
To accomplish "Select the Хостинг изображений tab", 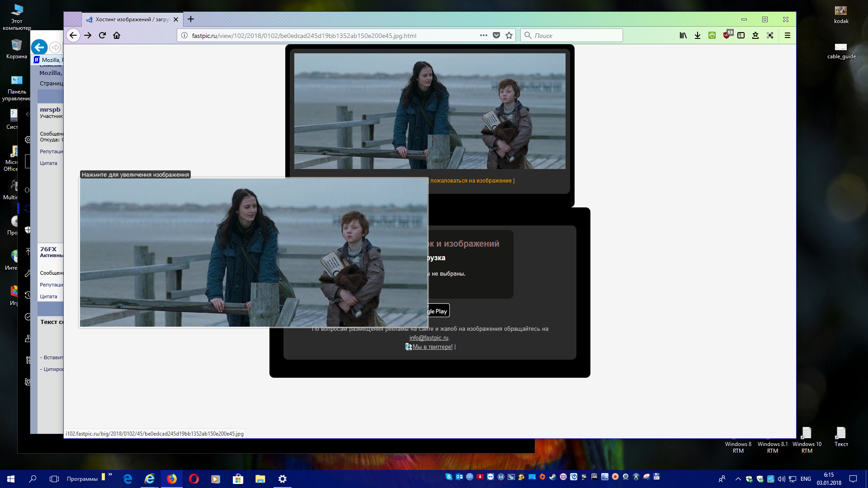I will (132, 19).
